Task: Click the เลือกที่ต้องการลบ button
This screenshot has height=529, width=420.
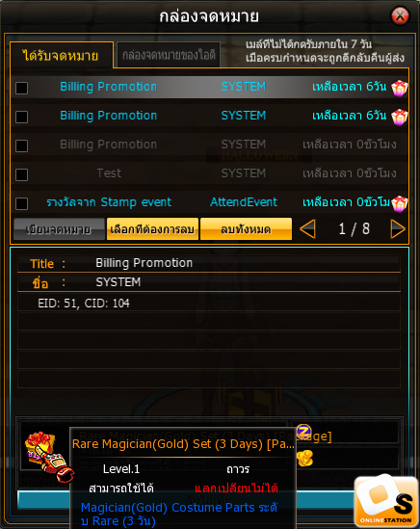Action: tap(152, 229)
